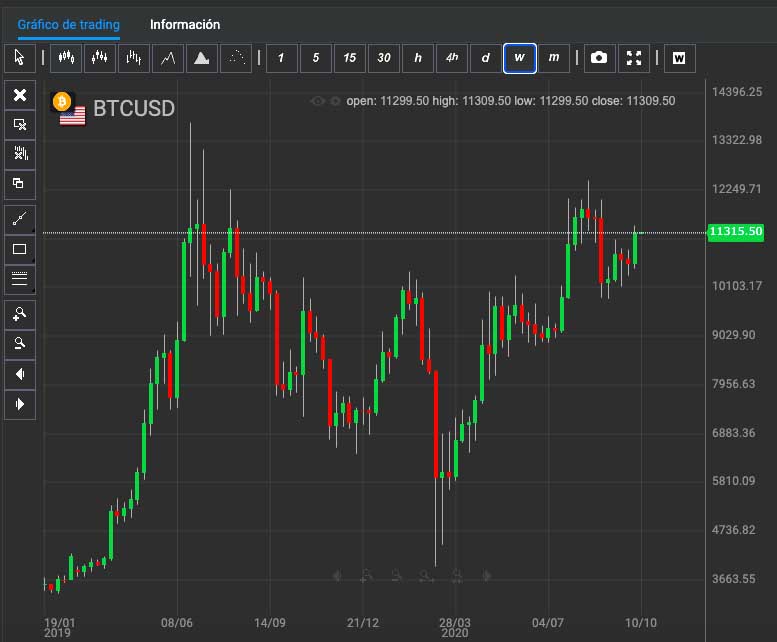This screenshot has height=642, width=777.
Task: Switch to OHLC bar chart type
Action: point(134,58)
